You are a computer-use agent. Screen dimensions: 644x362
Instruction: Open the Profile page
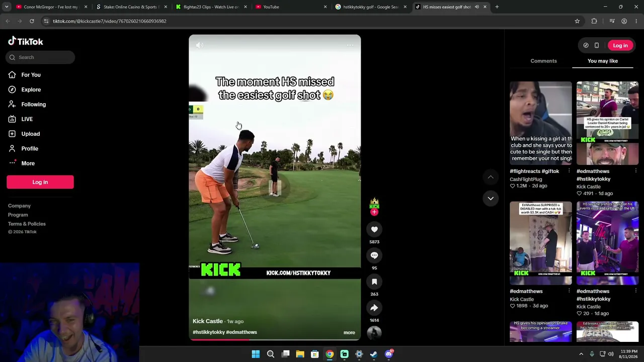[30, 148]
